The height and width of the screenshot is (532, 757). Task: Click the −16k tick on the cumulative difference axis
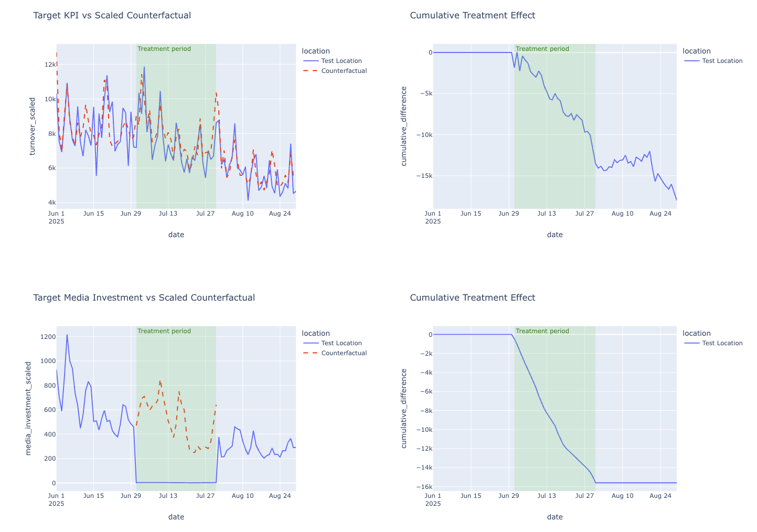pos(421,487)
